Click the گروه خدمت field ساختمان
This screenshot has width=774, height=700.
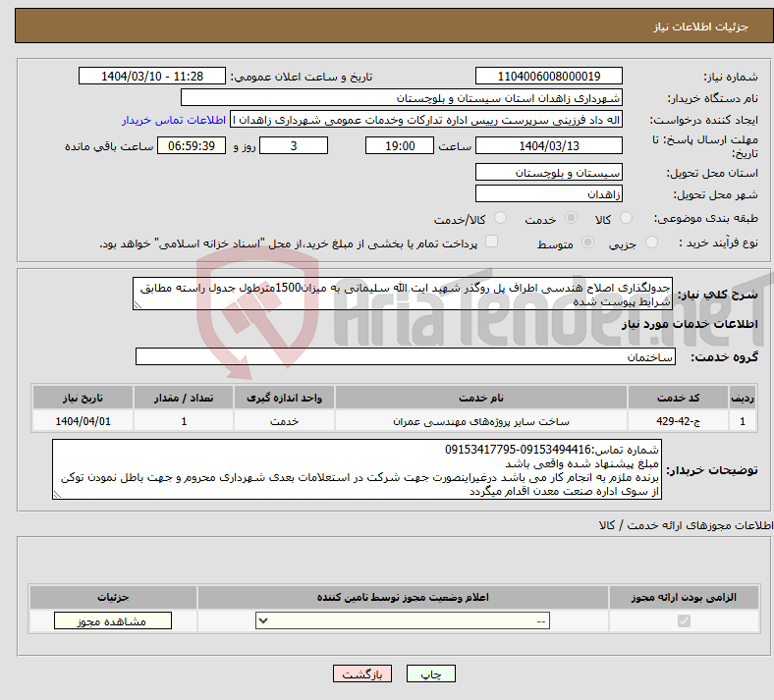pyautogui.click(x=406, y=356)
